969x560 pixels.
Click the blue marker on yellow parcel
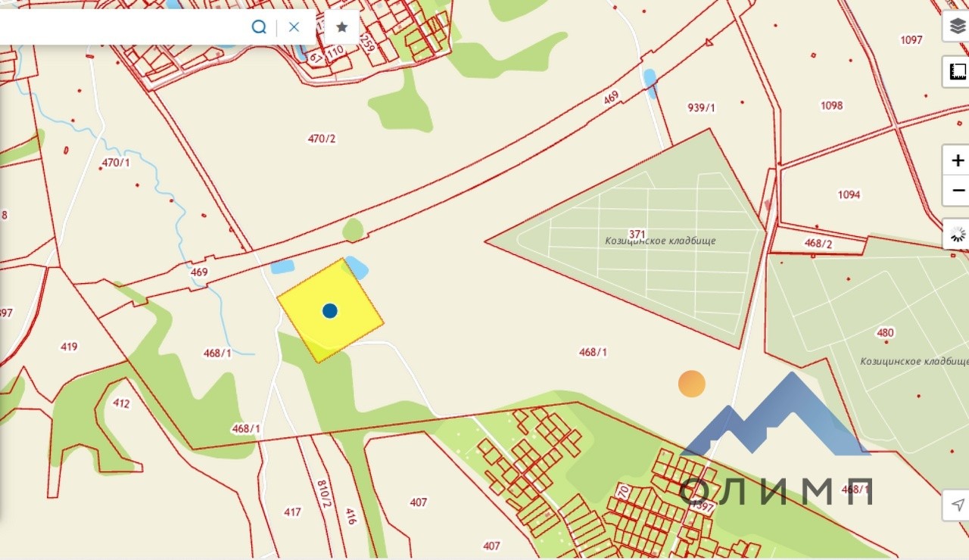tap(329, 310)
